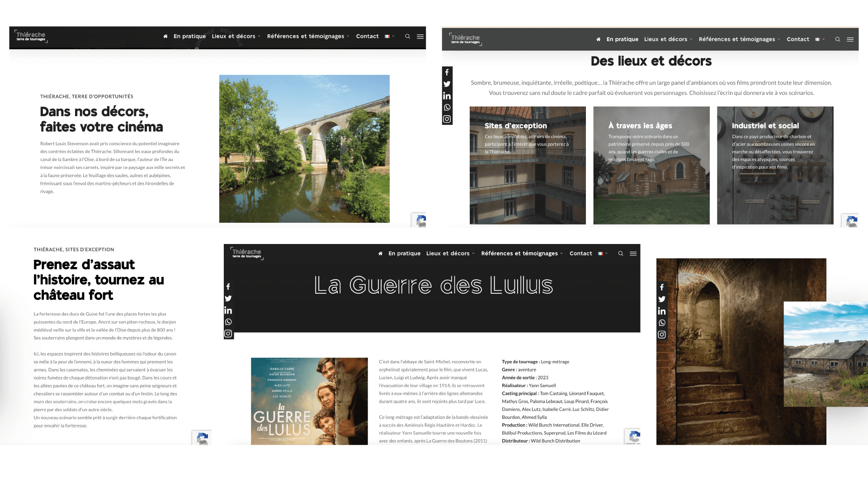Click Instagram icon beside the stone tunnel photo
The height and width of the screenshot is (488, 868).
662,335
